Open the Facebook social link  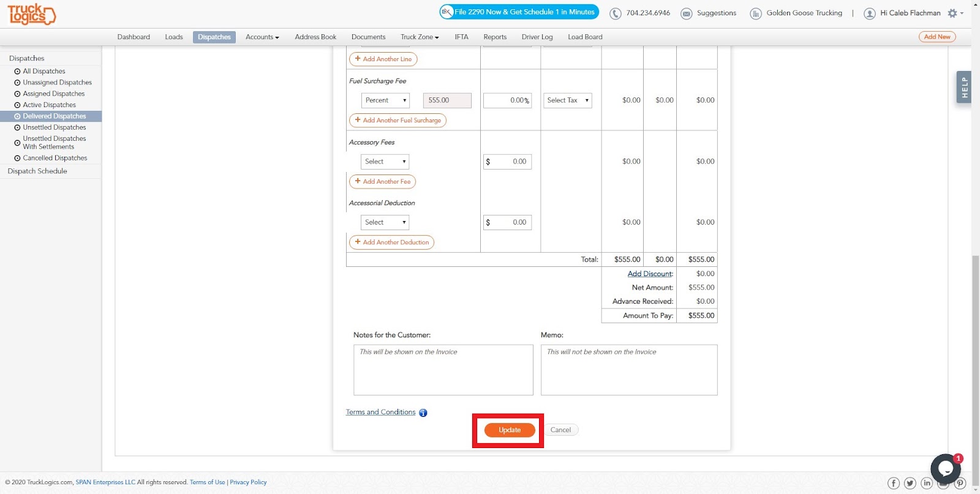point(894,483)
